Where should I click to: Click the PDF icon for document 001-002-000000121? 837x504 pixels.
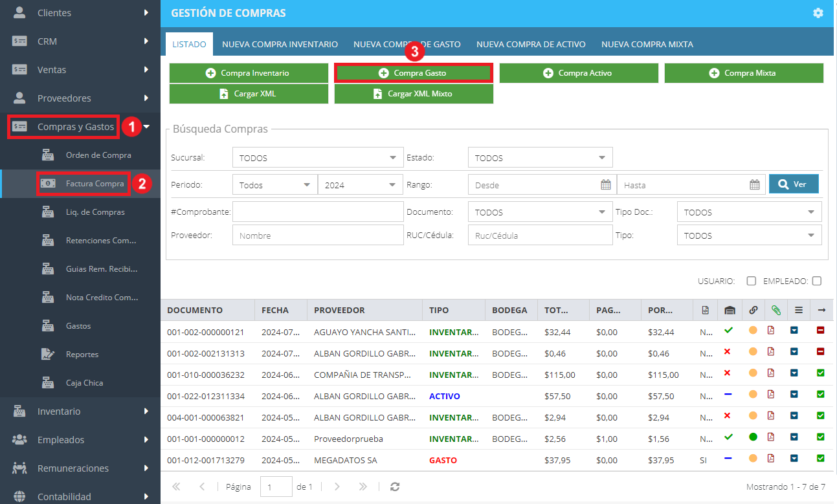tap(770, 331)
